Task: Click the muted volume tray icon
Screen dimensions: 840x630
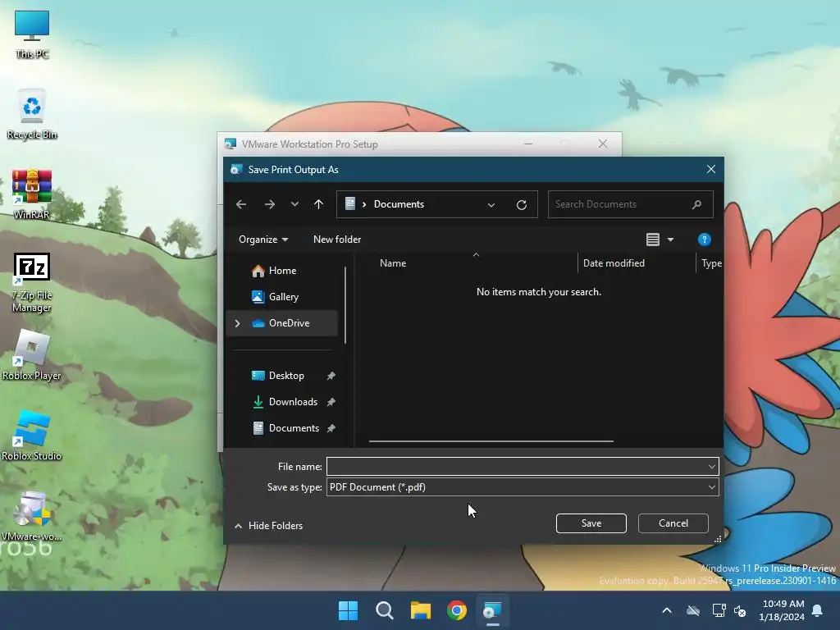Action: tap(740, 610)
